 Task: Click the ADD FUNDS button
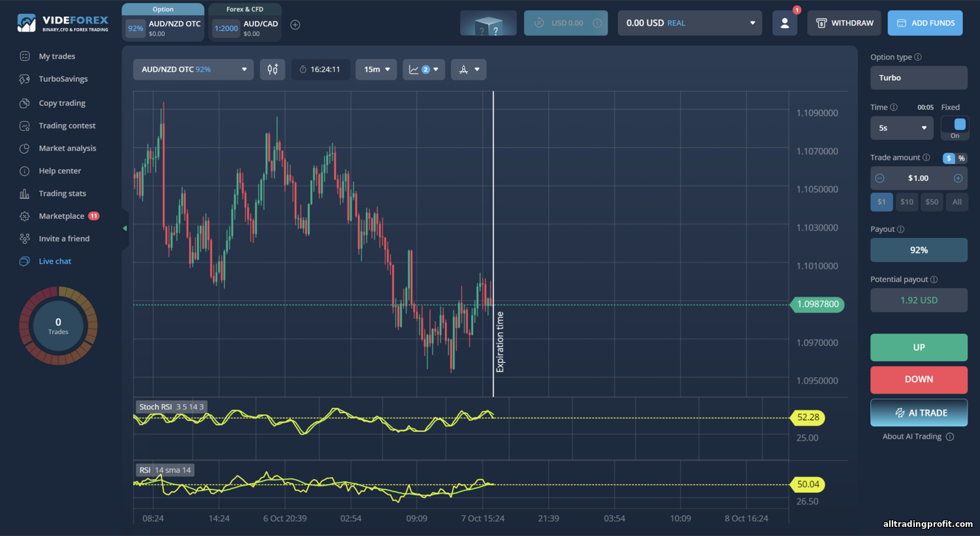click(x=925, y=23)
